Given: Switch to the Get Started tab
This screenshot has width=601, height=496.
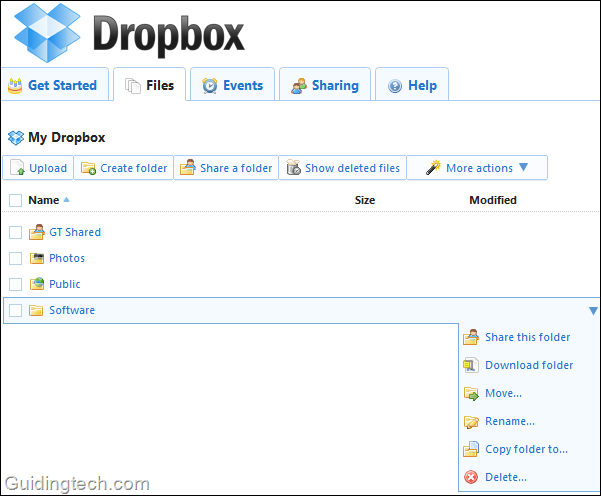Looking at the screenshot, I should click(x=55, y=84).
